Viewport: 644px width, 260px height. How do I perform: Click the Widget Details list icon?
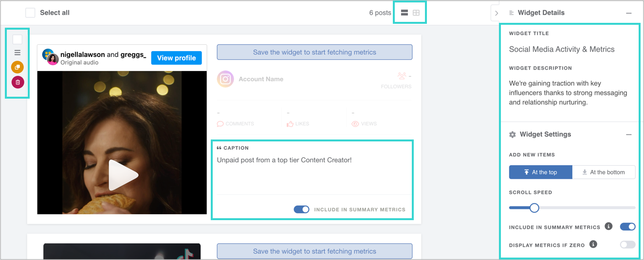click(512, 13)
